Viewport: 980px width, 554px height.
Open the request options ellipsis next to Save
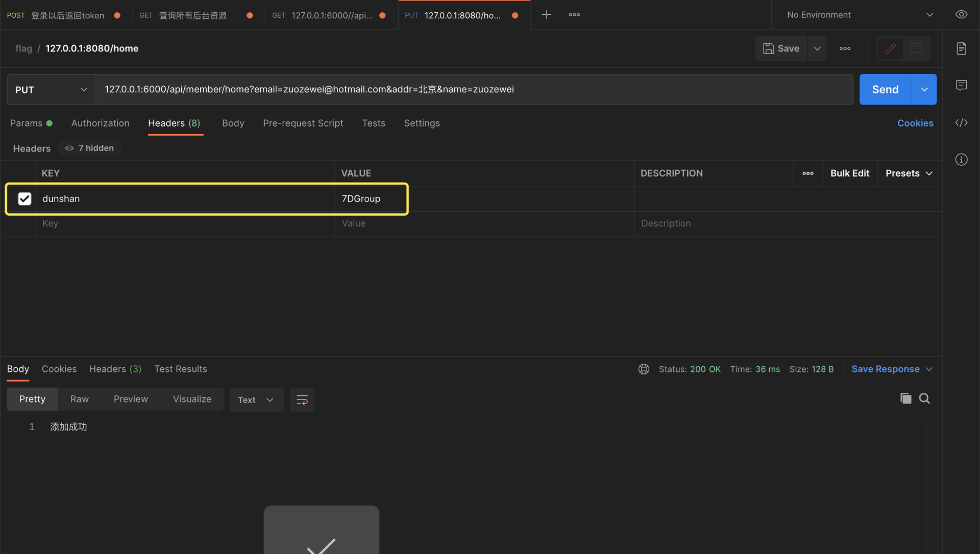[845, 48]
